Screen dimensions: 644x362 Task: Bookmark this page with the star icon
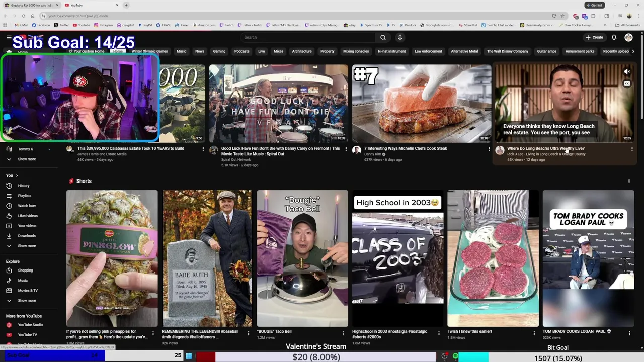coord(562,16)
